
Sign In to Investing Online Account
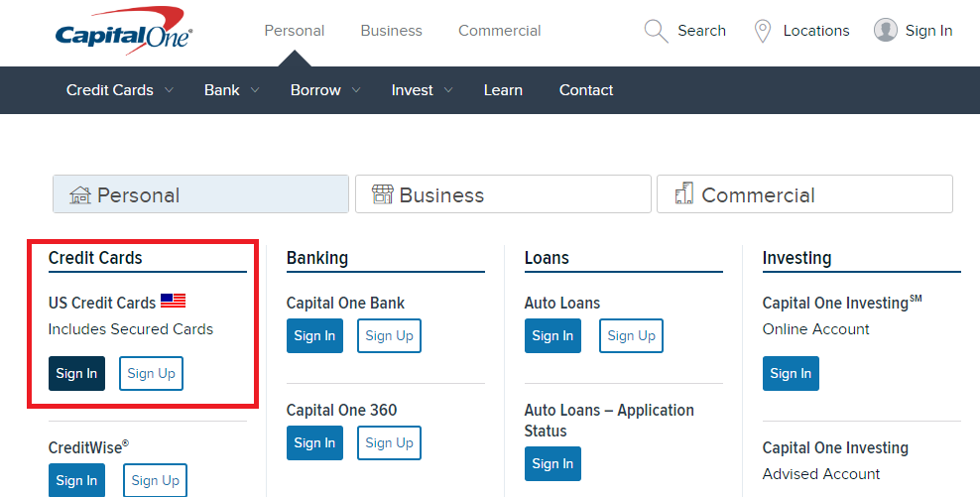click(791, 373)
